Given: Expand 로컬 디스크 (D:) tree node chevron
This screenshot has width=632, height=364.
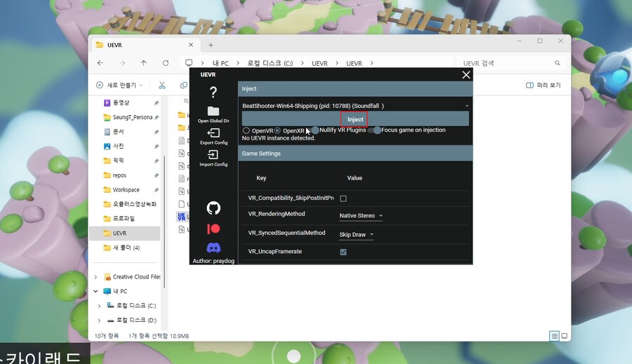Looking at the screenshot, I should (x=99, y=321).
